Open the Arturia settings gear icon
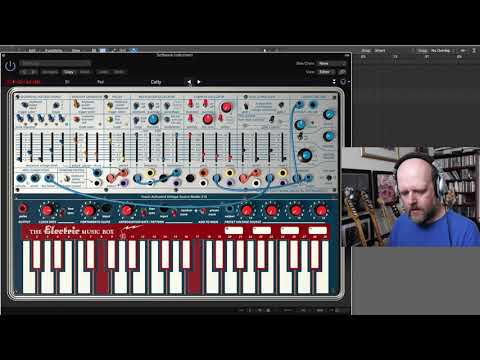480x360 pixels. [x=343, y=82]
